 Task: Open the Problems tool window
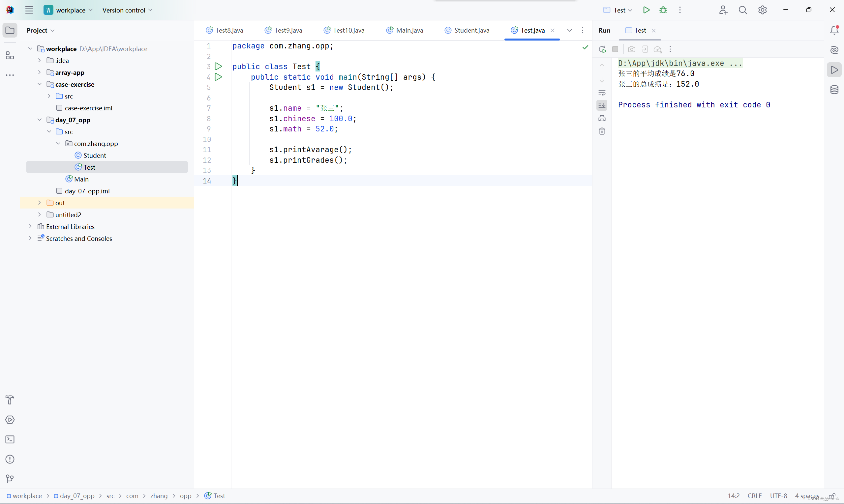pyautogui.click(x=10, y=459)
